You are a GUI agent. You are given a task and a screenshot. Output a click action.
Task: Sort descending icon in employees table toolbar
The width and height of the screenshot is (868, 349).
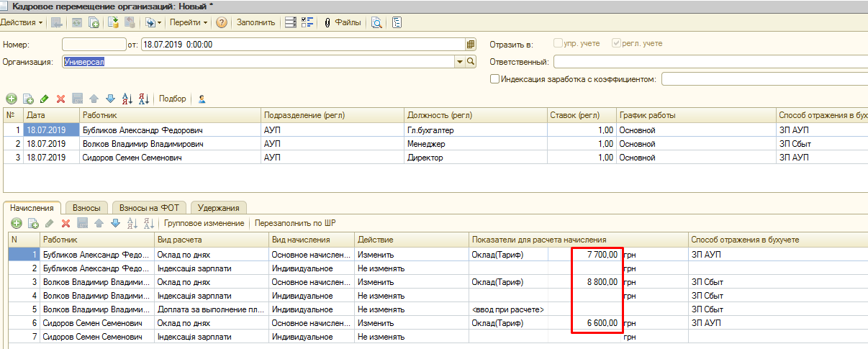point(143,99)
